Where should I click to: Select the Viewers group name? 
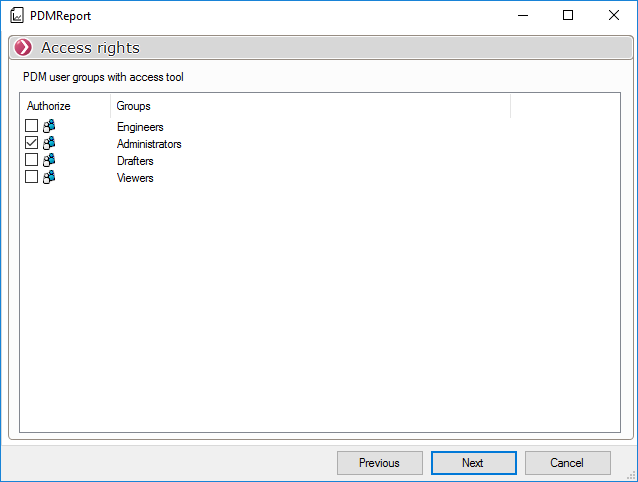click(x=135, y=178)
